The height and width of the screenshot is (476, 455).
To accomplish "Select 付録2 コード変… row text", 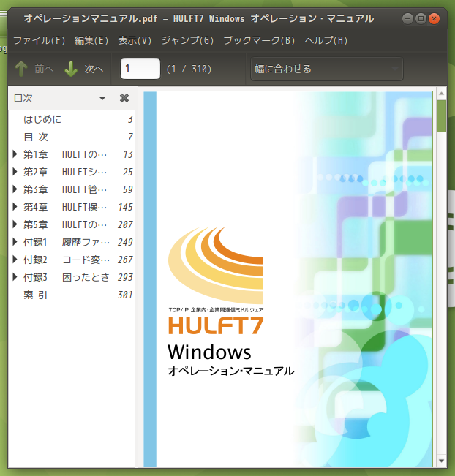I will point(67,260).
